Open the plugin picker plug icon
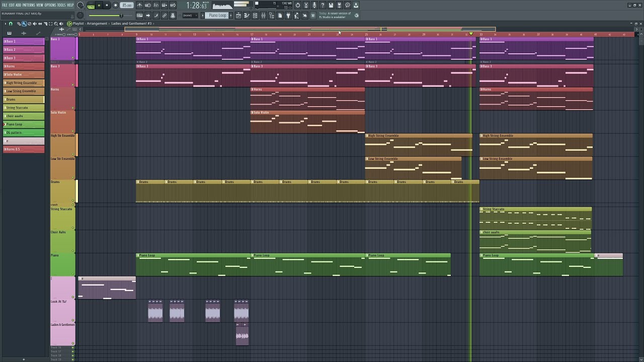Image resolution: width=644 pixels, height=362 pixels. point(288,15)
